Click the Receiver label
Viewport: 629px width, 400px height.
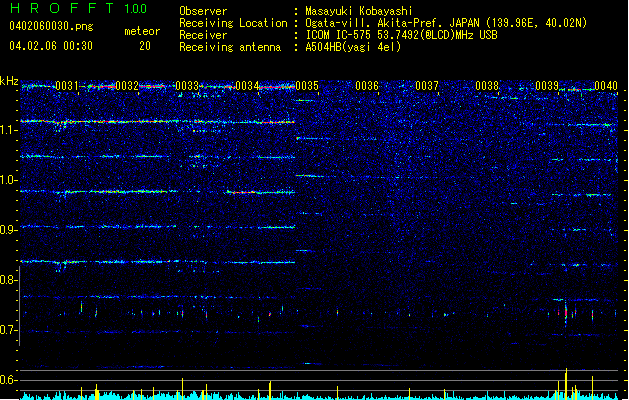pyautogui.click(x=203, y=35)
